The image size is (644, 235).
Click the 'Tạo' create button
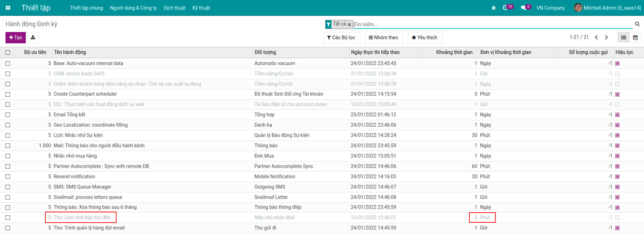15,38
